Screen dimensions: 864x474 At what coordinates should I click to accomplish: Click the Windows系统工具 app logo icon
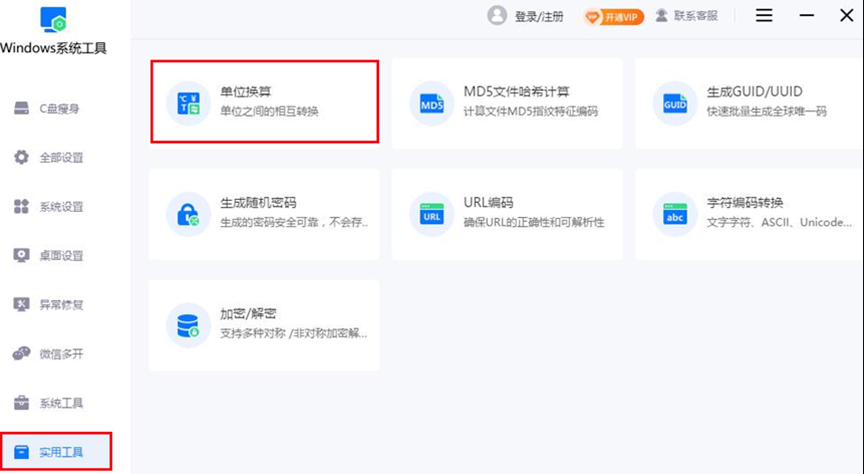point(53,20)
